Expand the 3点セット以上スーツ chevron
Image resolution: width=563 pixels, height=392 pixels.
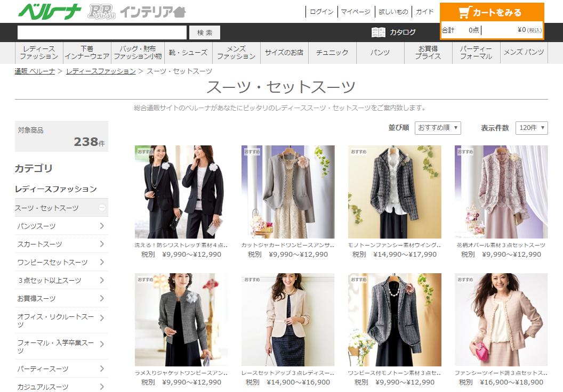(x=102, y=280)
